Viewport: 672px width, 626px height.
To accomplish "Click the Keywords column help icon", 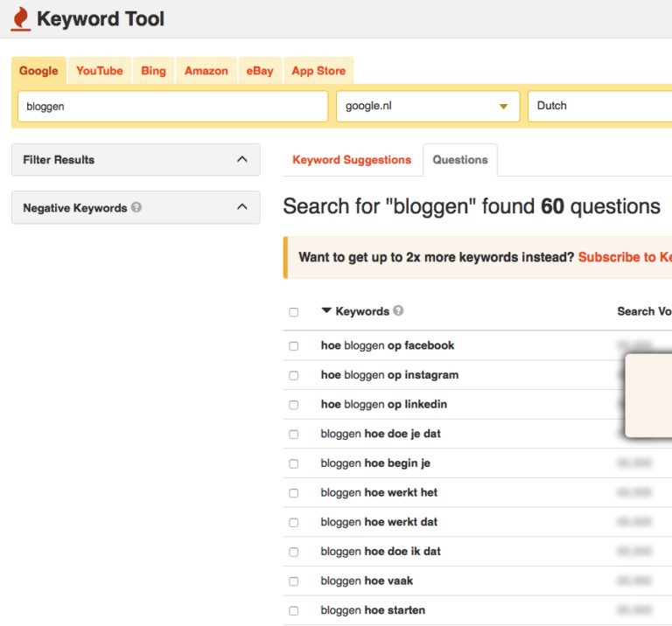I will coord(398,310).
